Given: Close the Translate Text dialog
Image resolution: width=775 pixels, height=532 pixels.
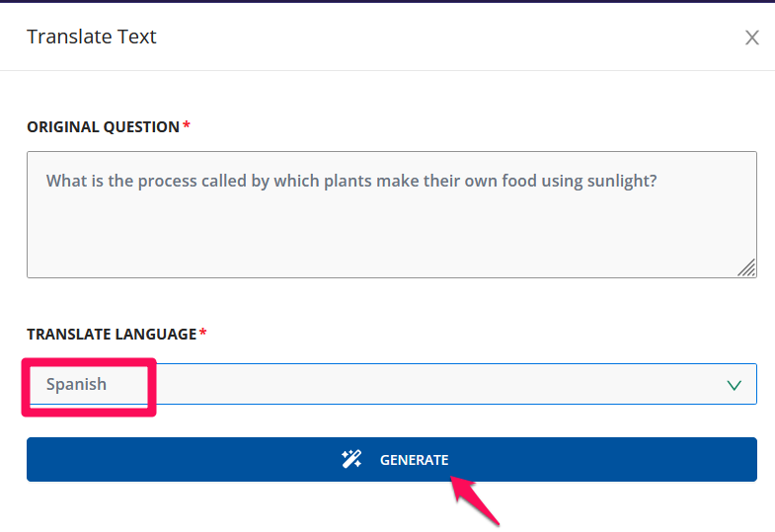Looking at the screenshot, I should [x=751, y=38].
